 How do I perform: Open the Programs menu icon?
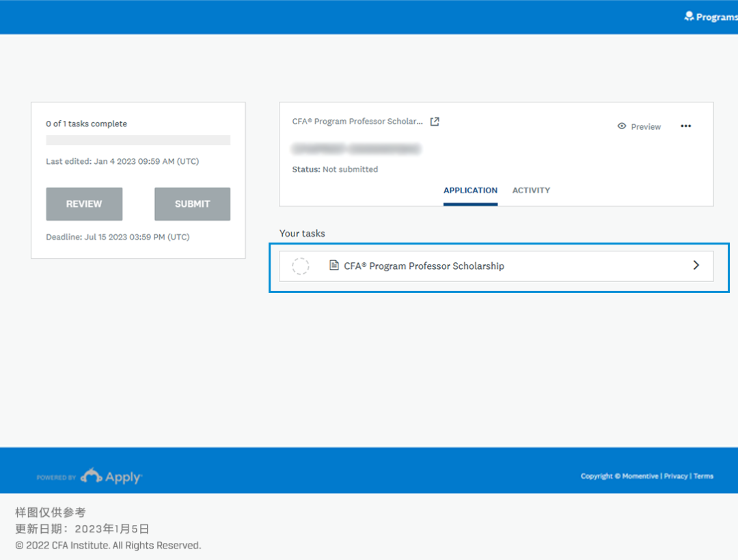pyautogui.click(x=689, y=16)
